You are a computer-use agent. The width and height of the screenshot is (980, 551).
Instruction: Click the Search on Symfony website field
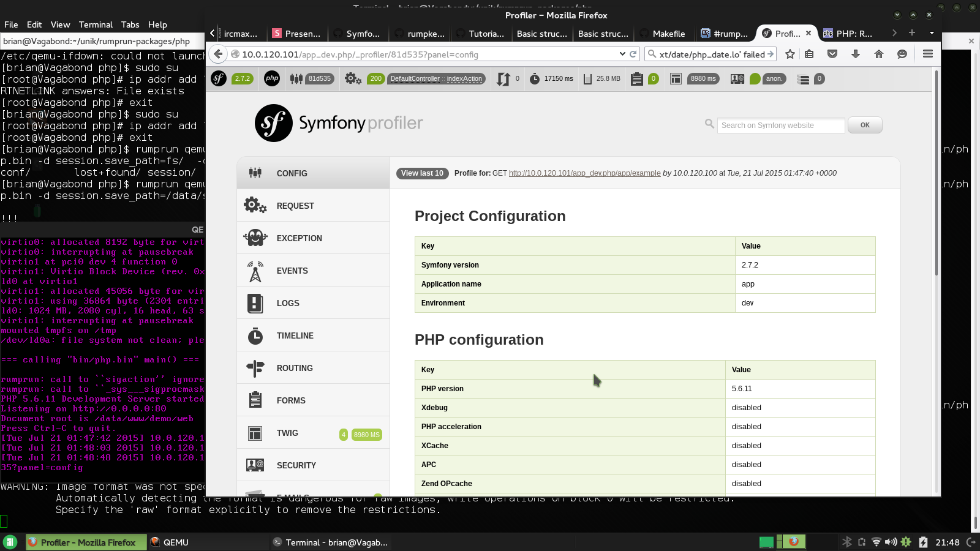point(781,125)
